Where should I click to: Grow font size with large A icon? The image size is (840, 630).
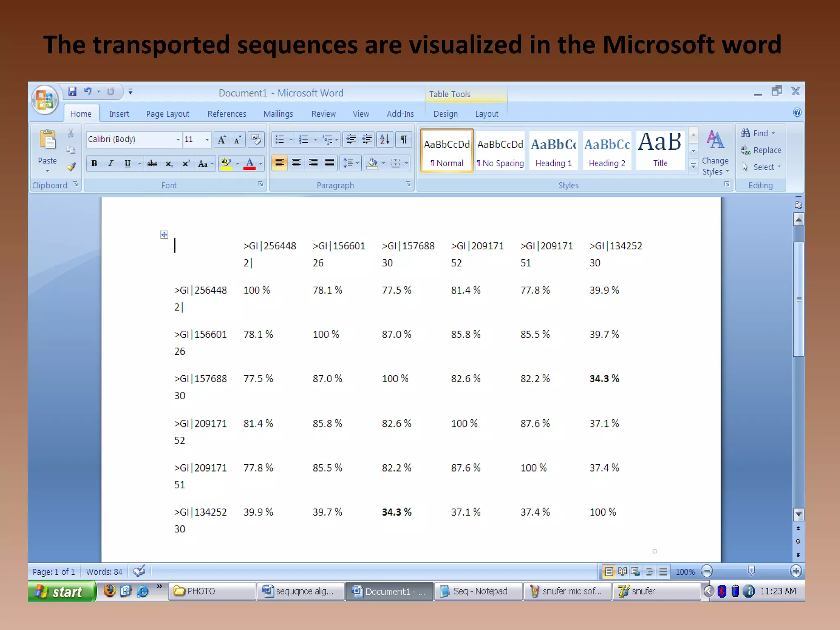click(x=221, y=139)
